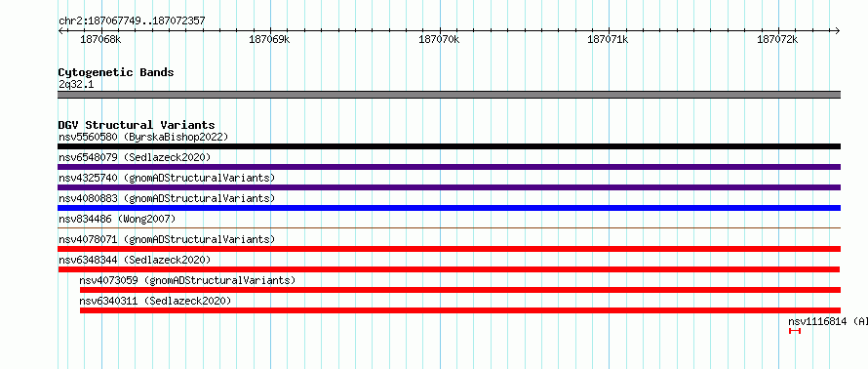Screen dimensions: 868x369
Task: Open the nsv4073059 gnomAD variant label
Action: 187,280
